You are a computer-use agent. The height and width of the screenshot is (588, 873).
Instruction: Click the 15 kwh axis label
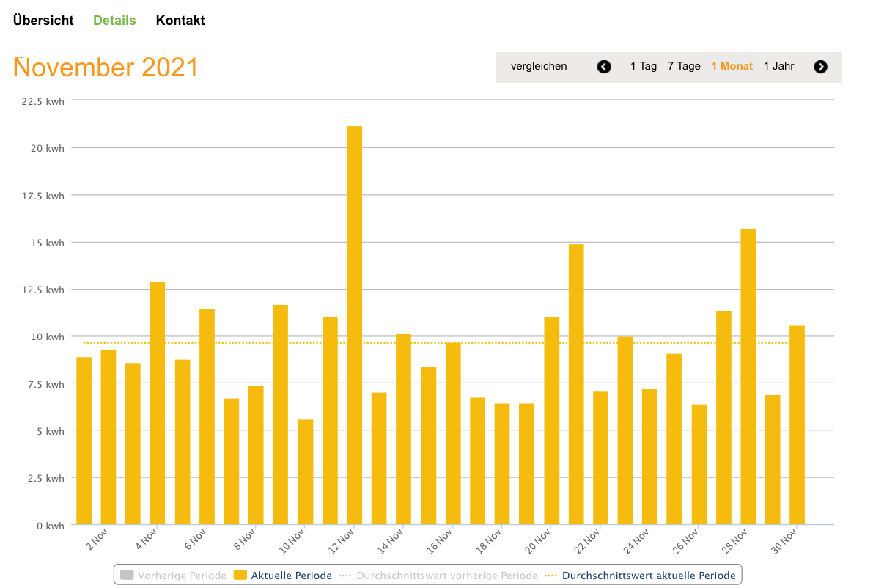click(48, 243)
